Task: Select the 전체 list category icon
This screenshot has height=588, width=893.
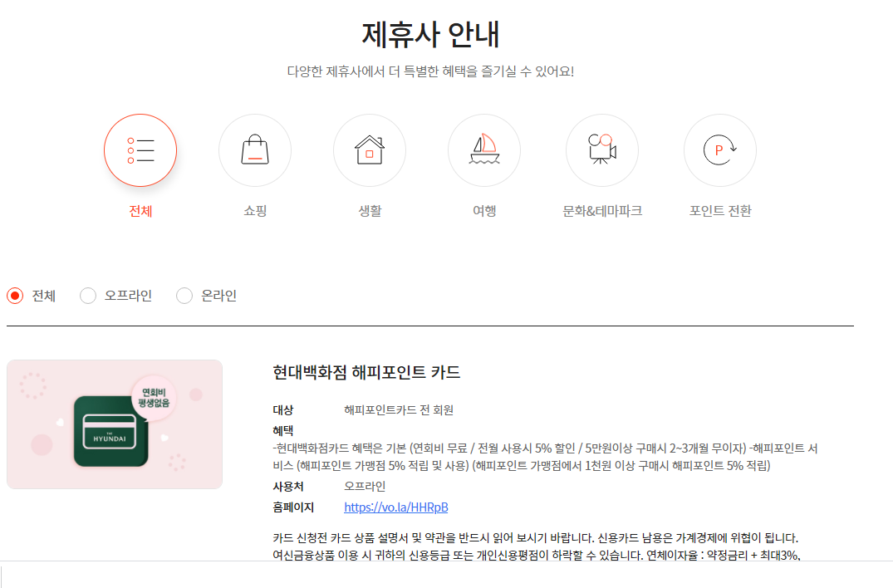Action: [140, 150]
